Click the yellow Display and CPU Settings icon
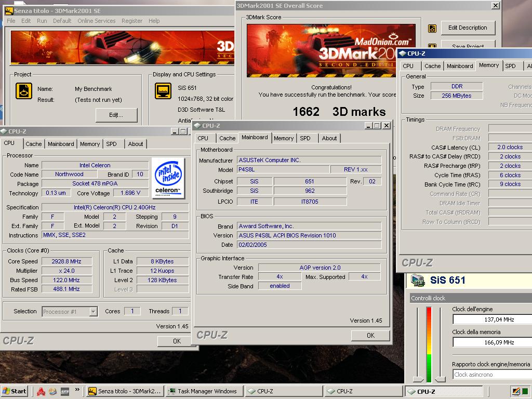The height and width of the screenshot is (399, 532). [163, 91]
